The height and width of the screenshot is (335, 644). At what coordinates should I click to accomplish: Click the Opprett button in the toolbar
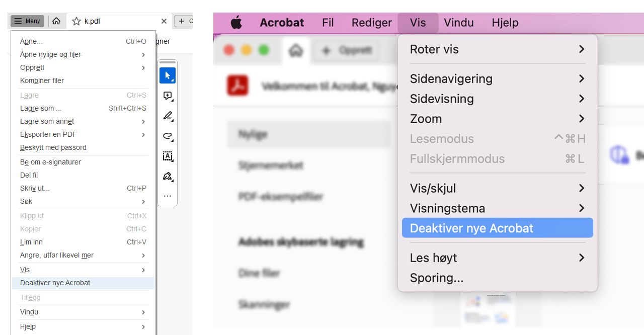point(346,50)
